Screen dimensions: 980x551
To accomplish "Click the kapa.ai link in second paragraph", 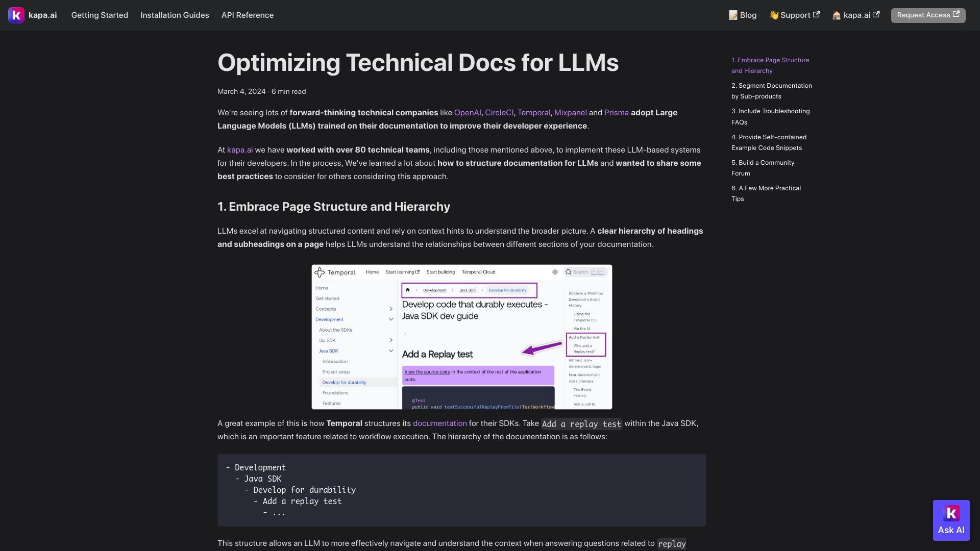I will point(240,150).
